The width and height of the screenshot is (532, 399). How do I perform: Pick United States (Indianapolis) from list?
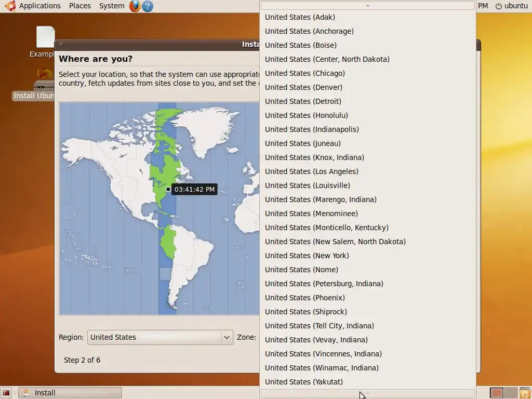tap(367, 129)
